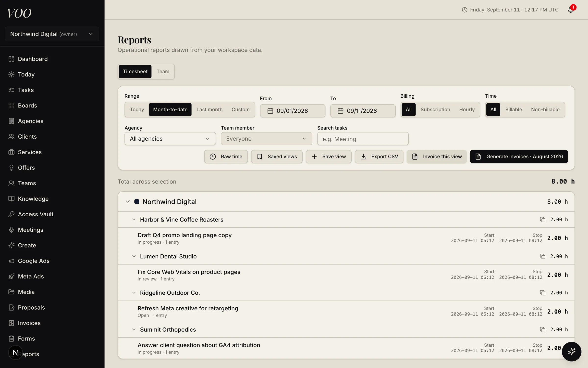This screenshot has width=588, height=368.
Task: Click the Google Ads megaphone icon
Action: (11, 261)
